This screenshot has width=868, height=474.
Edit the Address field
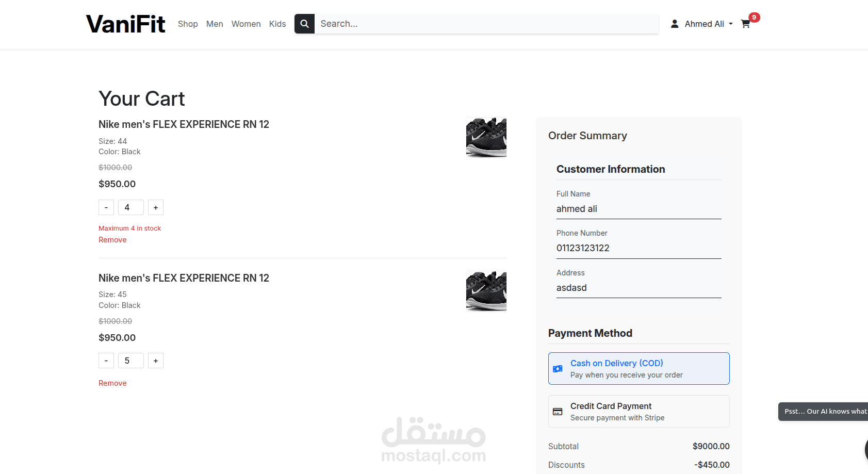click(x=638, y=288)
